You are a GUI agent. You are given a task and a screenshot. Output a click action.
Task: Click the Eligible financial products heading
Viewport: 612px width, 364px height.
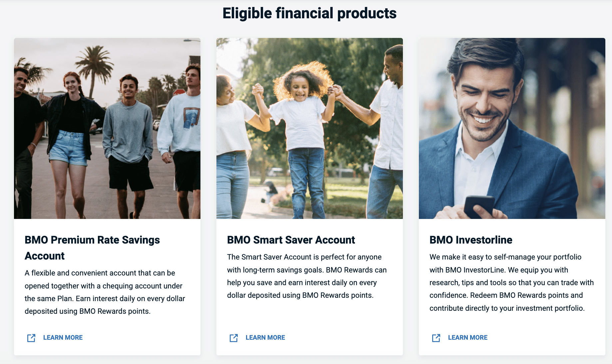[x=309, y=13]
